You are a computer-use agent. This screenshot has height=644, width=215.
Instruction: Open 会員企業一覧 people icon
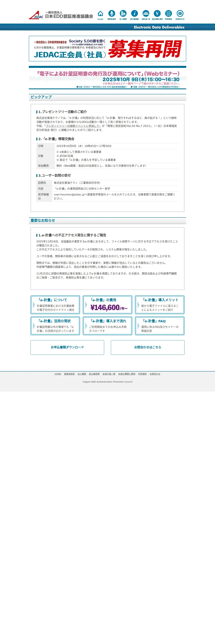click(146, 15)
